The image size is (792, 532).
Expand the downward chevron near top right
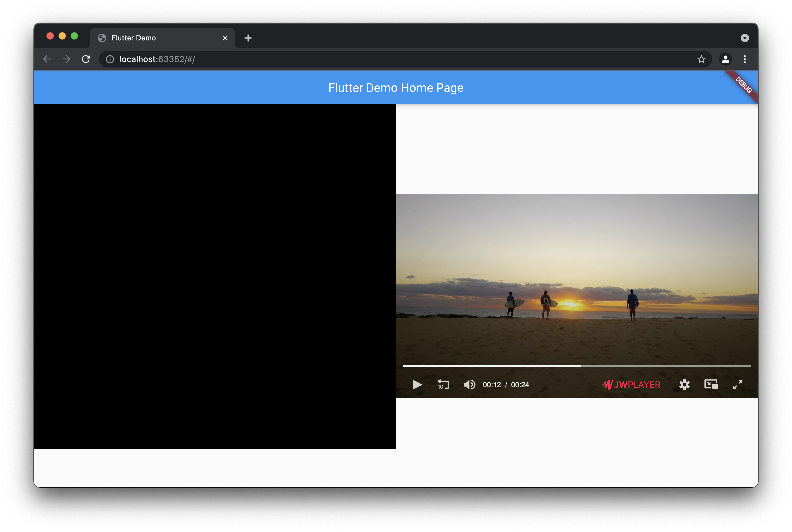(745, 38)
